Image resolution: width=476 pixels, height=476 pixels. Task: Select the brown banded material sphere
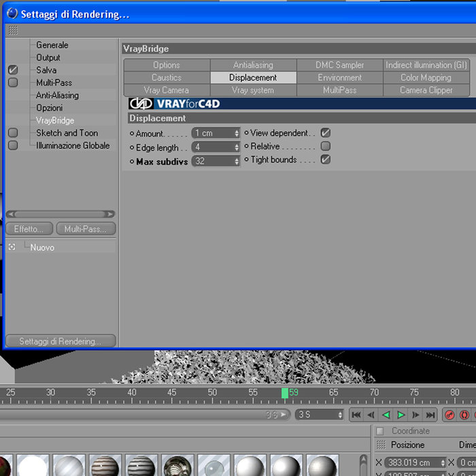pyautogui.click(x=105, y=465)
